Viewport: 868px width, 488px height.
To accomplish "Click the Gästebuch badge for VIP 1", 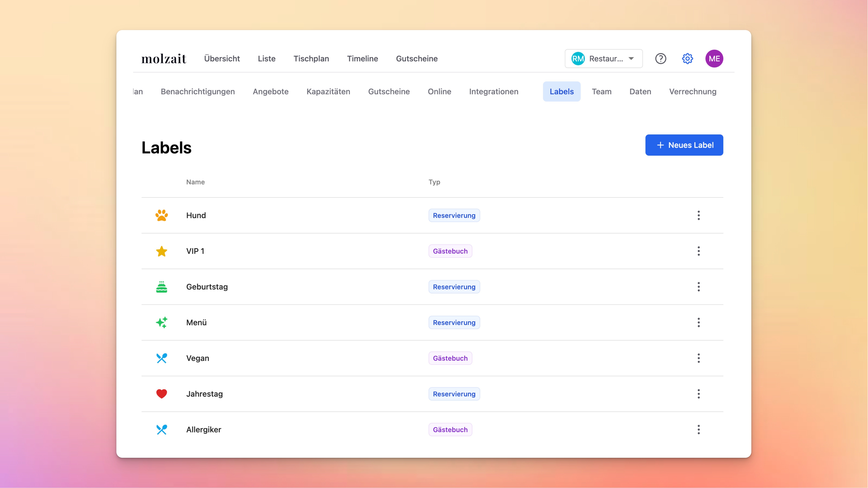I will pyautogui.click(x=450, y=251).
